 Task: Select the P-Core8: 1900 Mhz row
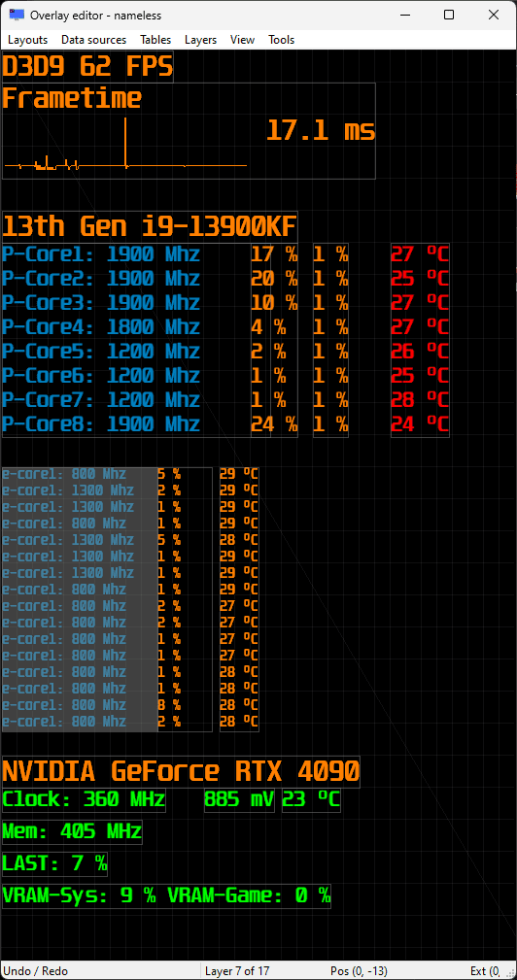[101, 424]
